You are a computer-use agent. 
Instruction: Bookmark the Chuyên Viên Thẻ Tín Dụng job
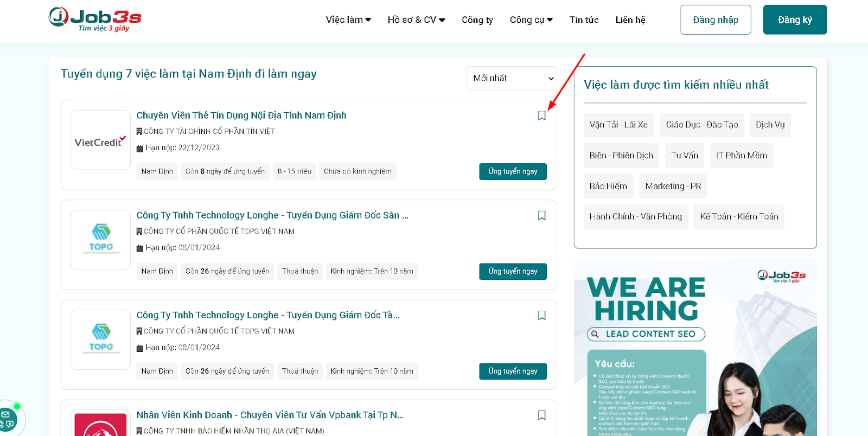(x=541, y=116)
